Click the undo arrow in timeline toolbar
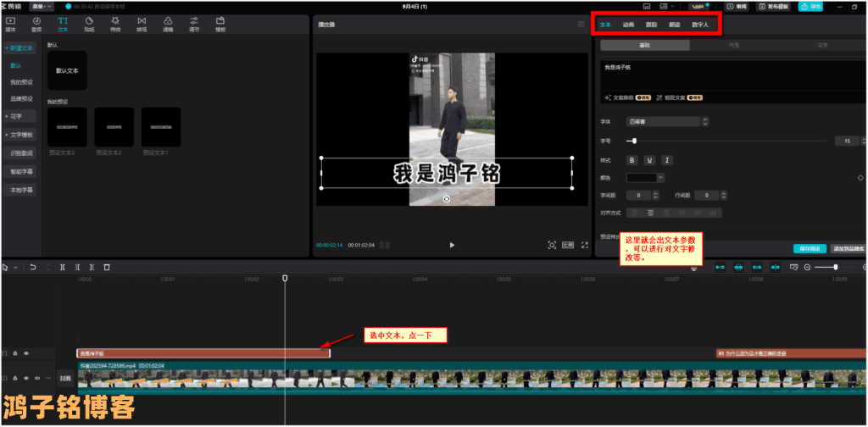 [x=33, y=267]
